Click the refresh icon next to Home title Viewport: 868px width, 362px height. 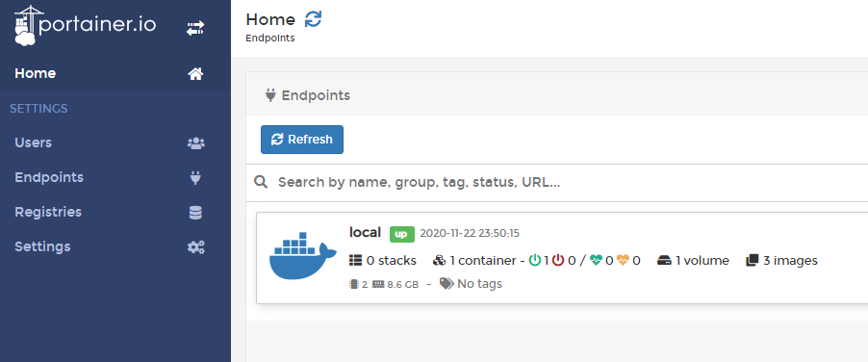click(313, 19)
